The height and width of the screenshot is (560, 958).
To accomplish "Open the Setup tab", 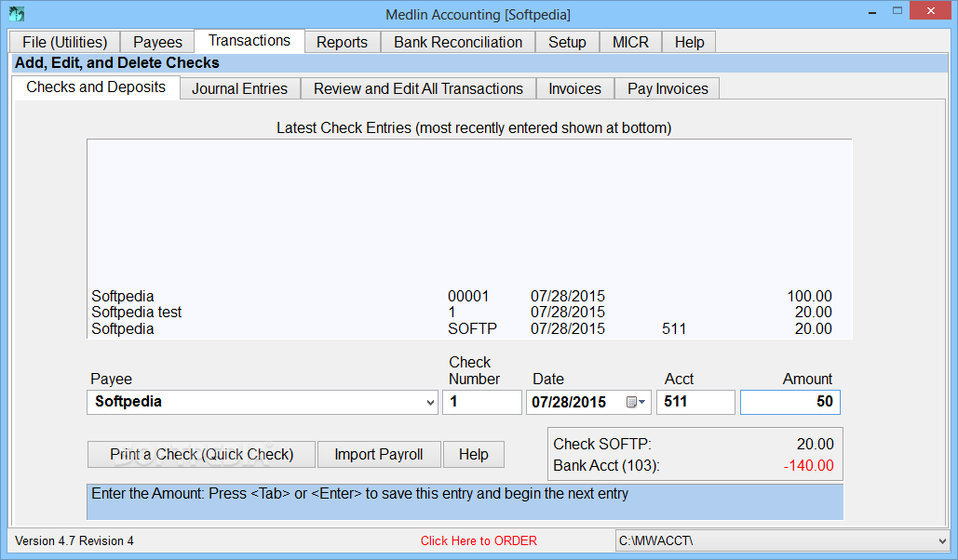I will (x=567, y=42).
